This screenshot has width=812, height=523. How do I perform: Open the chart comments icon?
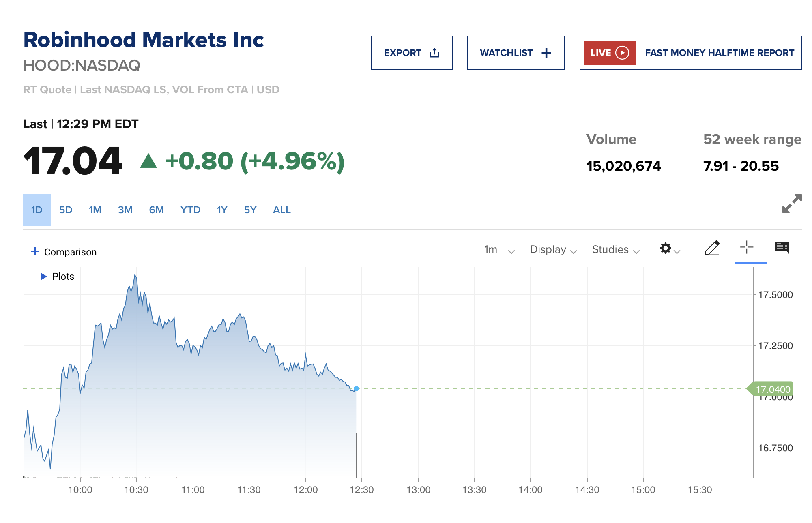point(782,247)
